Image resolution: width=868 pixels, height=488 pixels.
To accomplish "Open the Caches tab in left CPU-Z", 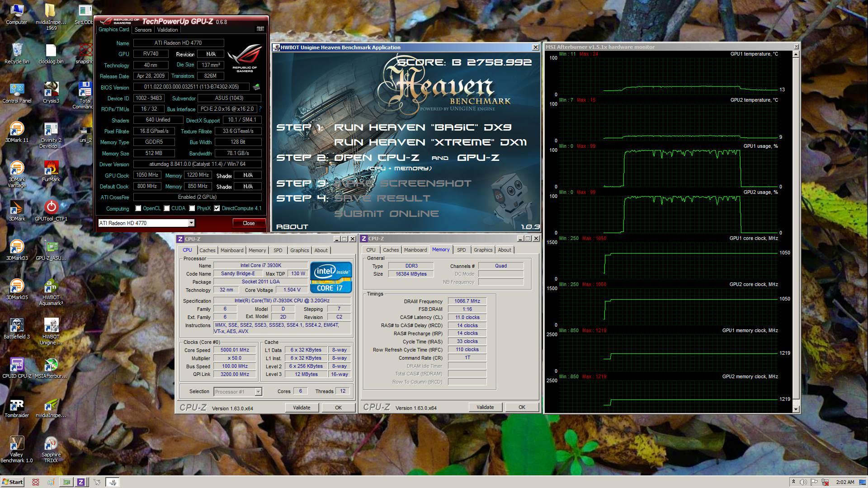I will pyautogui.click(x=207, y=250).
